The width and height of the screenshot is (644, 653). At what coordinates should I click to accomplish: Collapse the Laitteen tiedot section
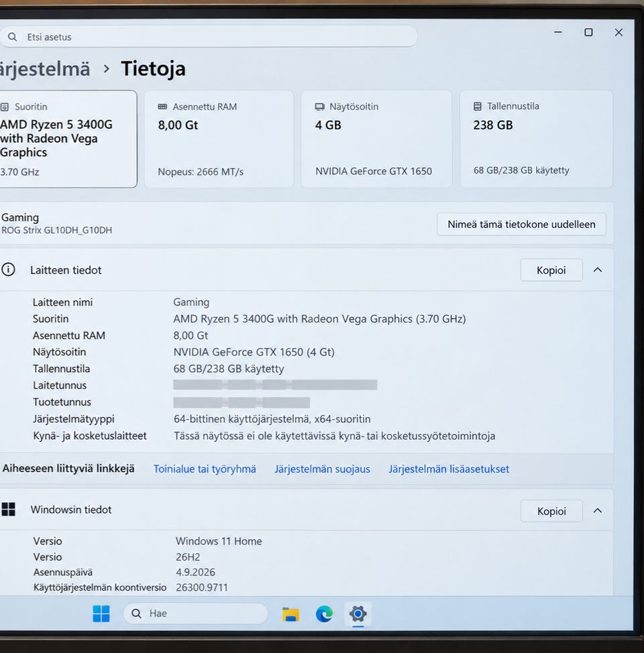pyautogui.click(x=597, y=270)
